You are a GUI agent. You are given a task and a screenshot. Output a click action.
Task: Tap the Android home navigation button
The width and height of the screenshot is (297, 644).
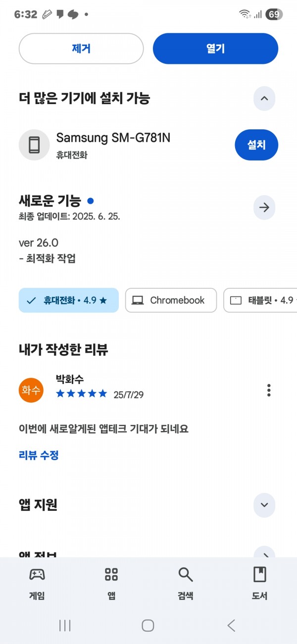[148, 625]
